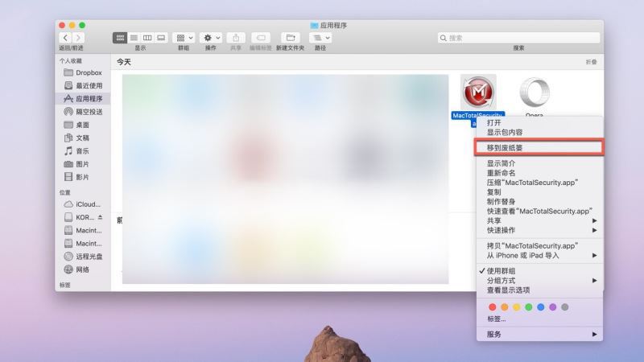Focus the 搜索 search field
This screenshot has height=362, width=644.
click(518, 38)
